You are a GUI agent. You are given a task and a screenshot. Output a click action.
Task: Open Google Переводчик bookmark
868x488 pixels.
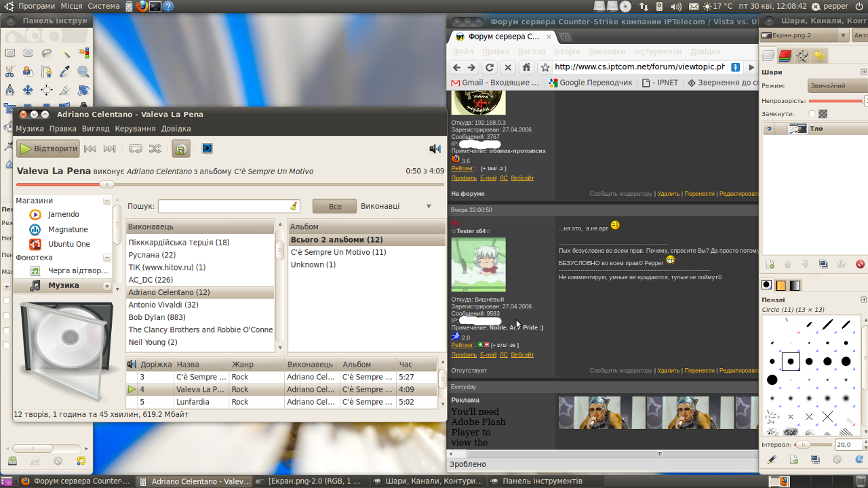coord(591,83)
